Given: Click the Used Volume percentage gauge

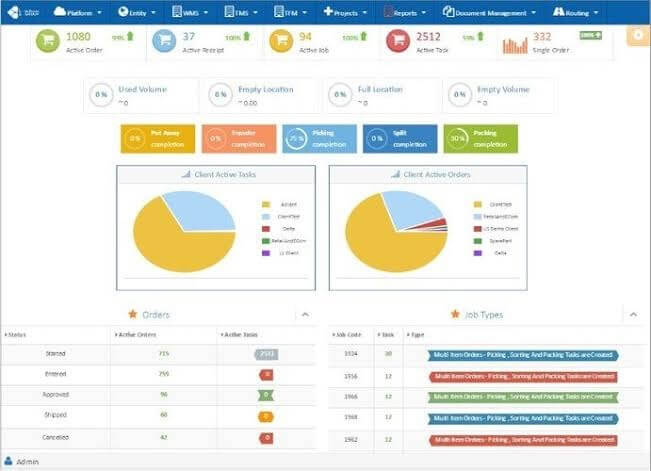Looking at the screenshot, I should pos(101,95).
